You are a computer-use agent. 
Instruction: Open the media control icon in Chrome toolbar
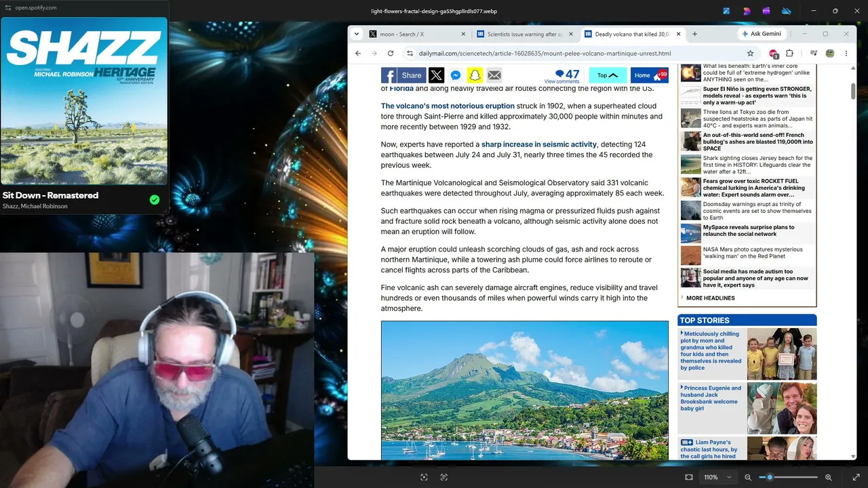[813, 54]
